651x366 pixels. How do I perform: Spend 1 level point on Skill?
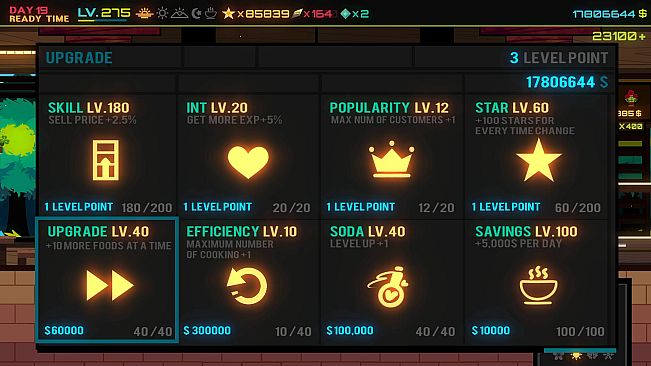[79, 207]
